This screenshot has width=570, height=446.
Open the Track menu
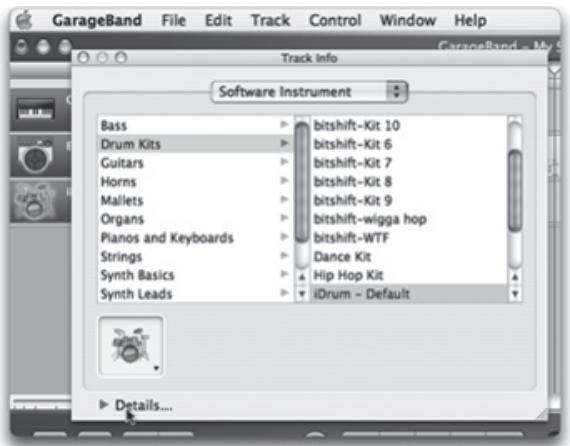click(x=270, y=20)
